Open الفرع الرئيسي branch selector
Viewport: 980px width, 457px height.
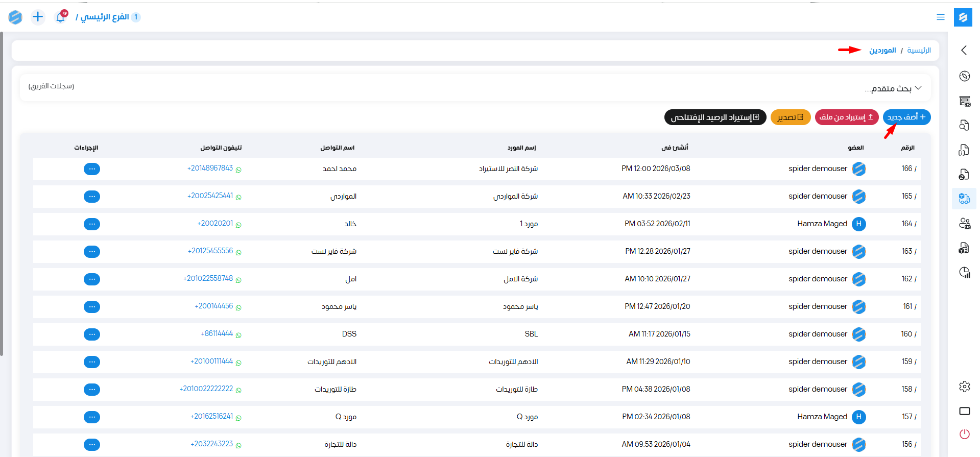tap(105, 17)
